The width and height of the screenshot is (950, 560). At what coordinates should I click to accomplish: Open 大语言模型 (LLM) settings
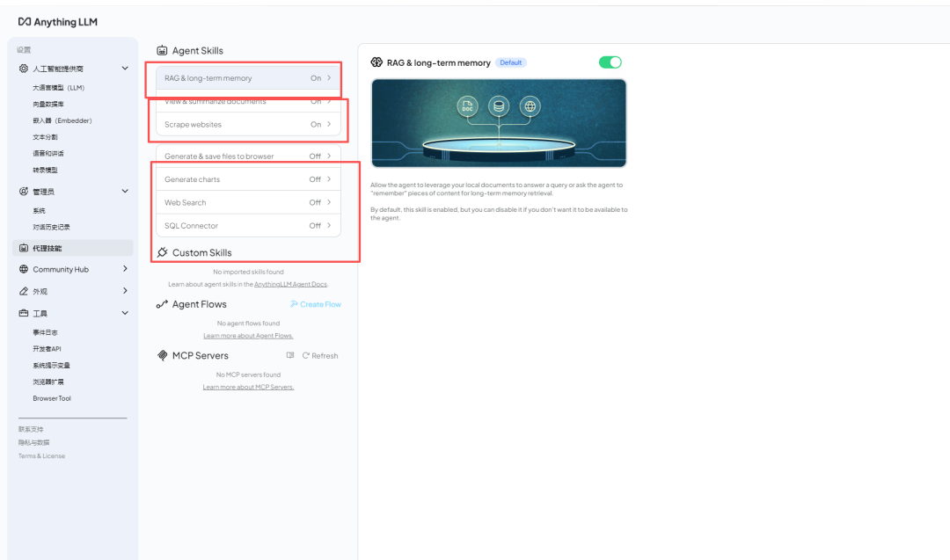[x=58, y=88]
